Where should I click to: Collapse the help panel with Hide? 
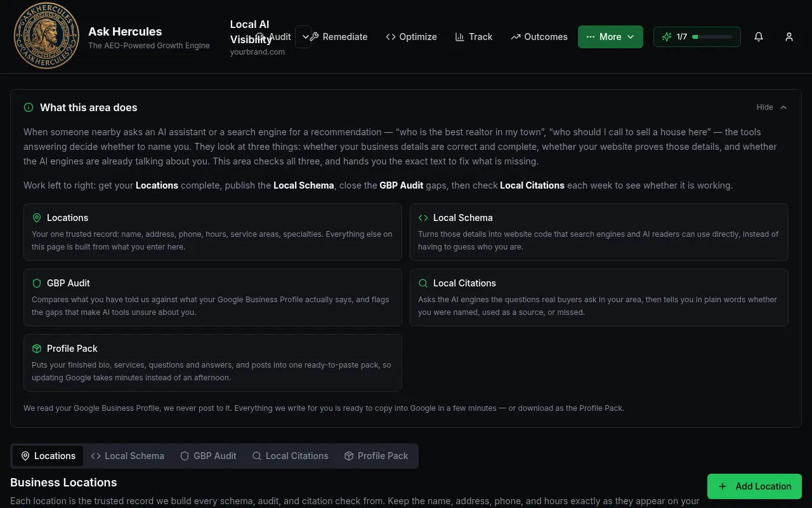click(x=771, y=107)
